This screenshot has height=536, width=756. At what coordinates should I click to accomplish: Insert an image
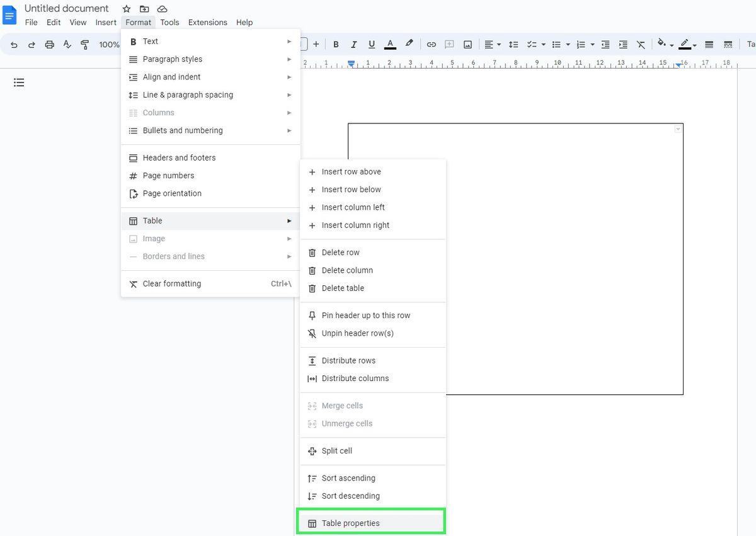tap(467, 44)
